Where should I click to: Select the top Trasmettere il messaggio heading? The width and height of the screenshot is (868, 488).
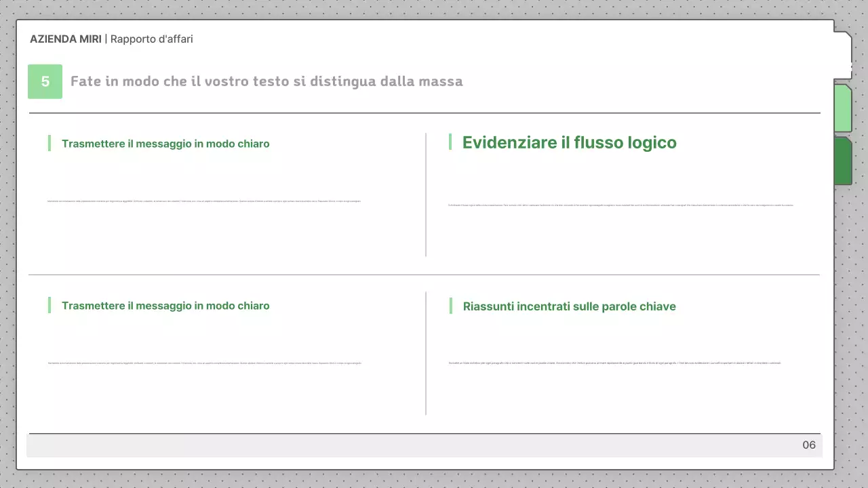click(165, 144)
